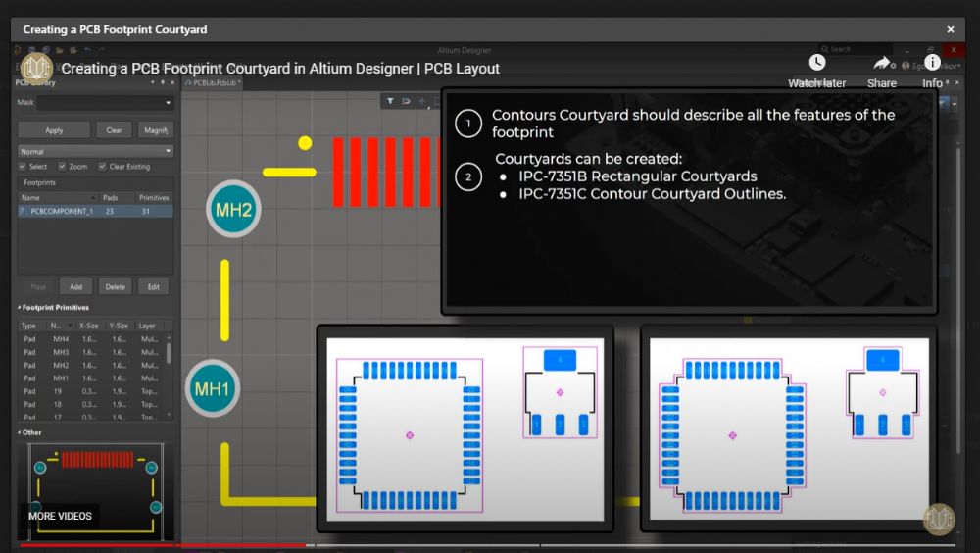Select the MH1 pad row in primitives
This screenshot has height=553, width=980.
[x=92, y=378]
